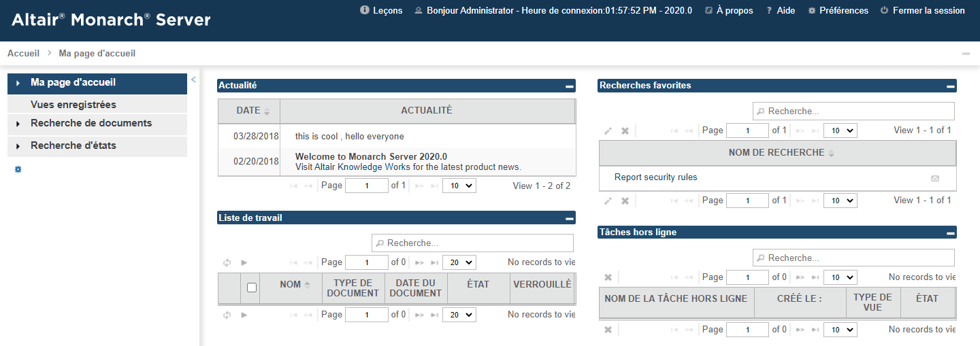The height and width of the screenshot is (346, 980).
Task: Click the delete X below the Tâches hors ligne table
Action: pyautogui.click(x=608, y=330)
